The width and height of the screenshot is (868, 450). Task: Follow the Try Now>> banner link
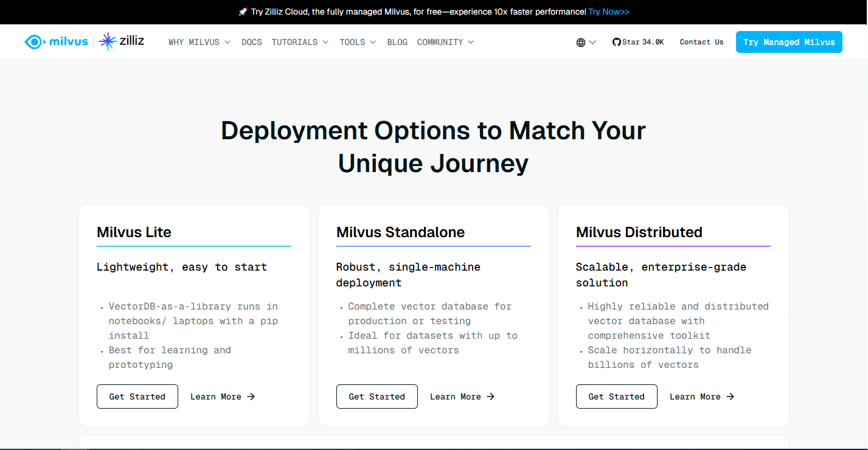tap(609, 12)
